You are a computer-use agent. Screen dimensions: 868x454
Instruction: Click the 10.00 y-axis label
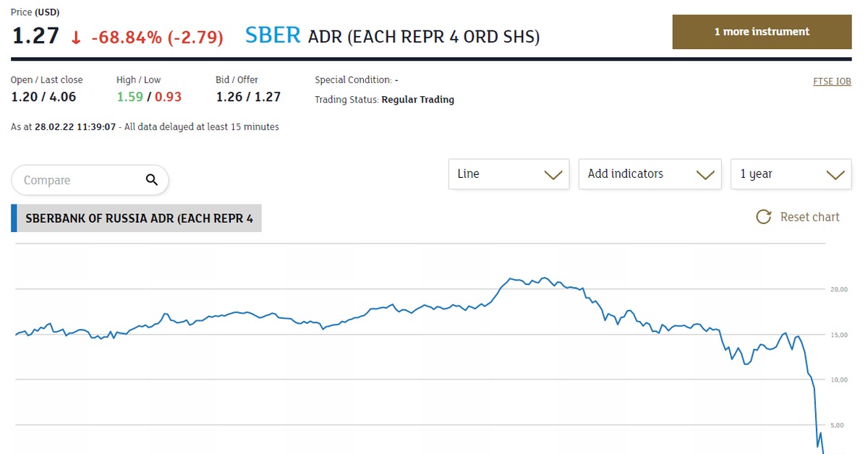pos(837,380)
